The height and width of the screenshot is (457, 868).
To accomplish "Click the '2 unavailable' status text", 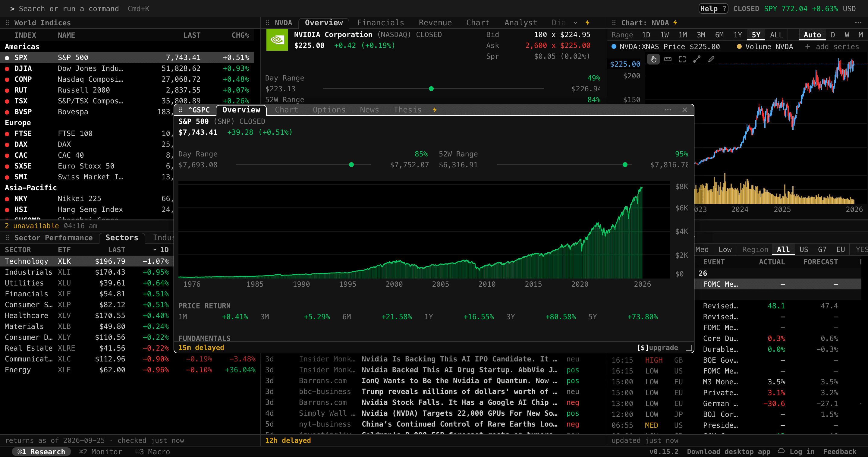I will click(x=32, y=226).
